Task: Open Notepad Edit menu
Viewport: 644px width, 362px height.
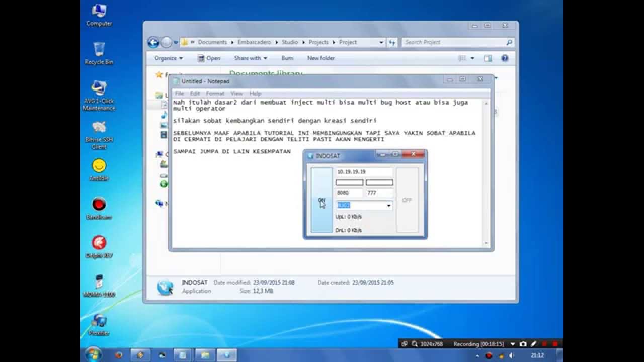Action: pos(195,93)
